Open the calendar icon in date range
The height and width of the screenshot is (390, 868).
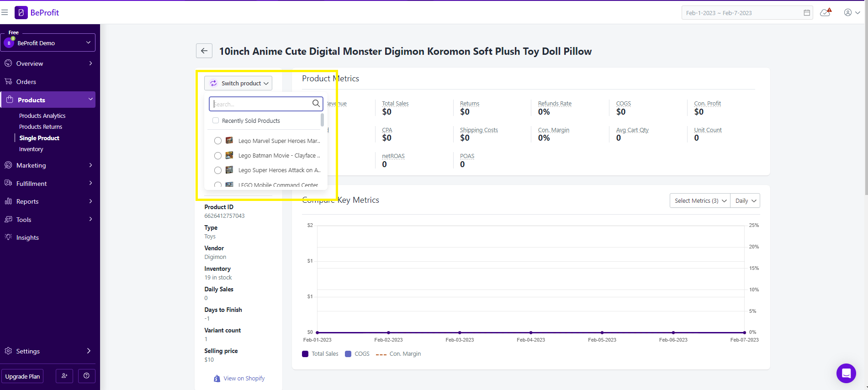[807, 13]
